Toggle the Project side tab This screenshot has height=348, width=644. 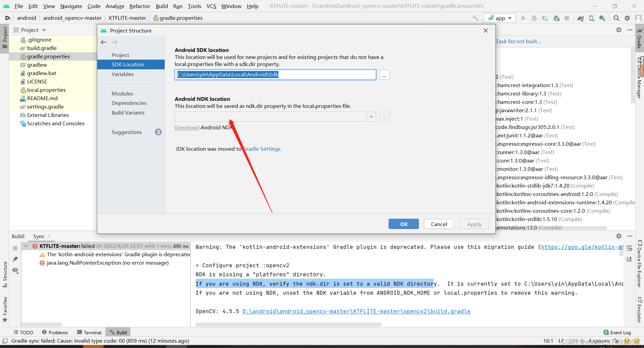point(5,37)
